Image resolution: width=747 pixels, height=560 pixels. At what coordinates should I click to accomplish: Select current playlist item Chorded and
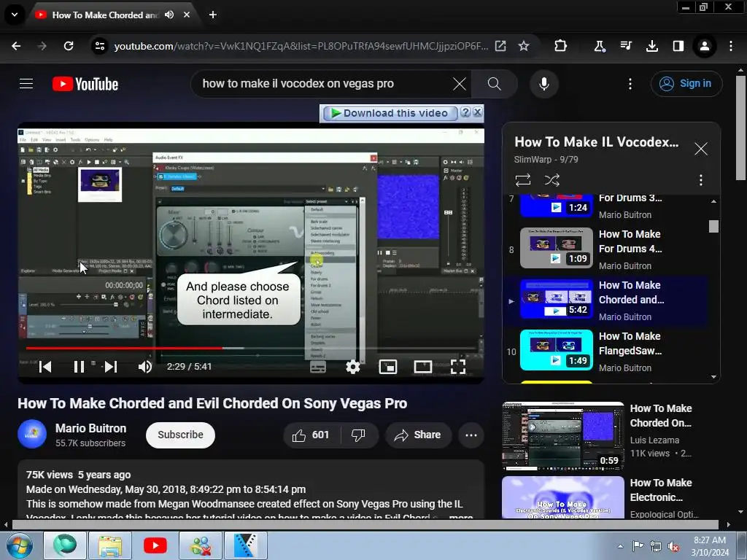pos(605,300)
